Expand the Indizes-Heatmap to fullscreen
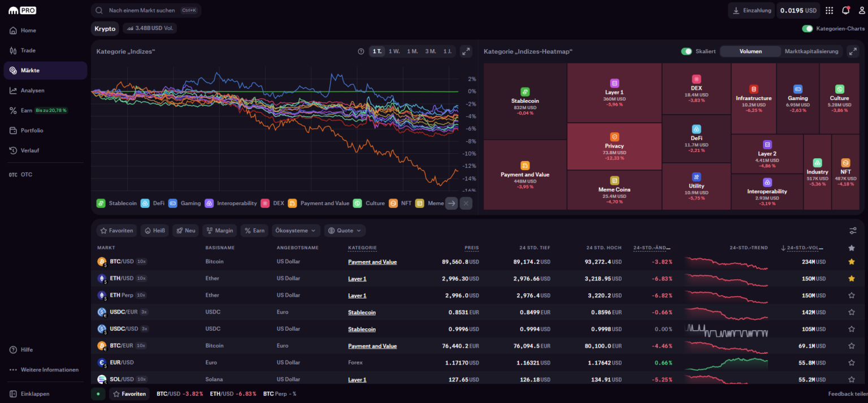The image size is (868, 403). pos(853,51)
